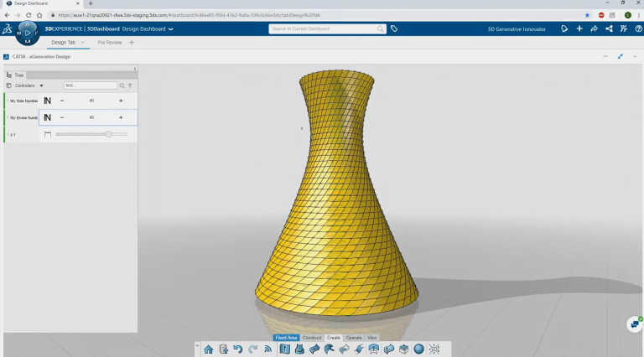Click the Share arrow icon in top bar
Viewport: 644px width, 357px height.
click(594, 28)
